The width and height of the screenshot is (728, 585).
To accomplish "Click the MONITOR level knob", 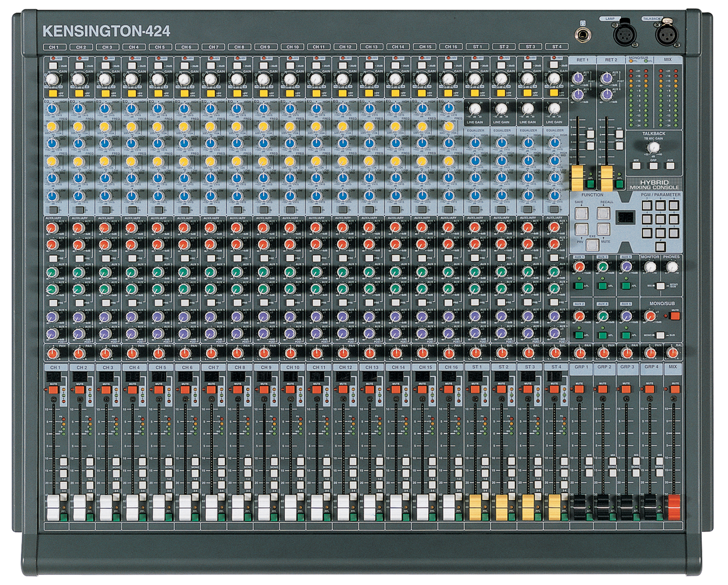I will [x=650, y=267].
